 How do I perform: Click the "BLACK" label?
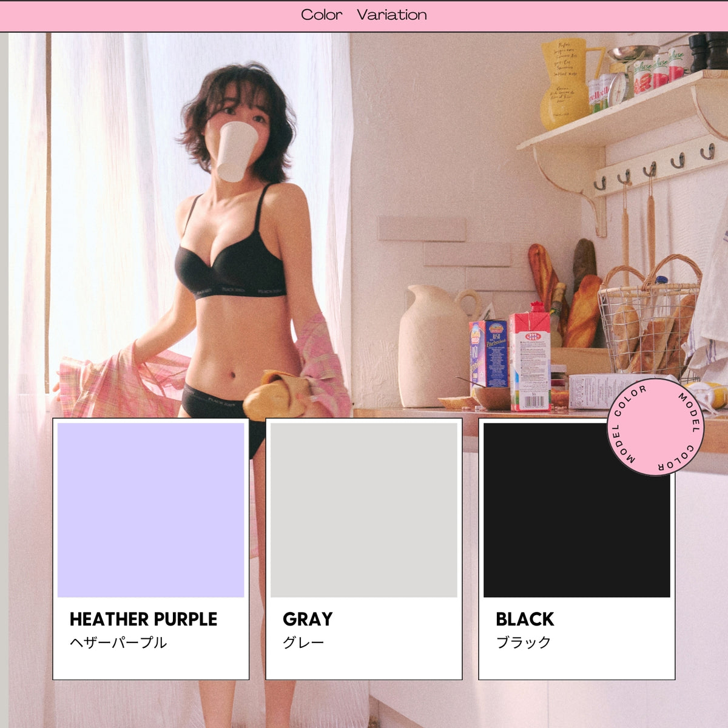coord(525,619)
